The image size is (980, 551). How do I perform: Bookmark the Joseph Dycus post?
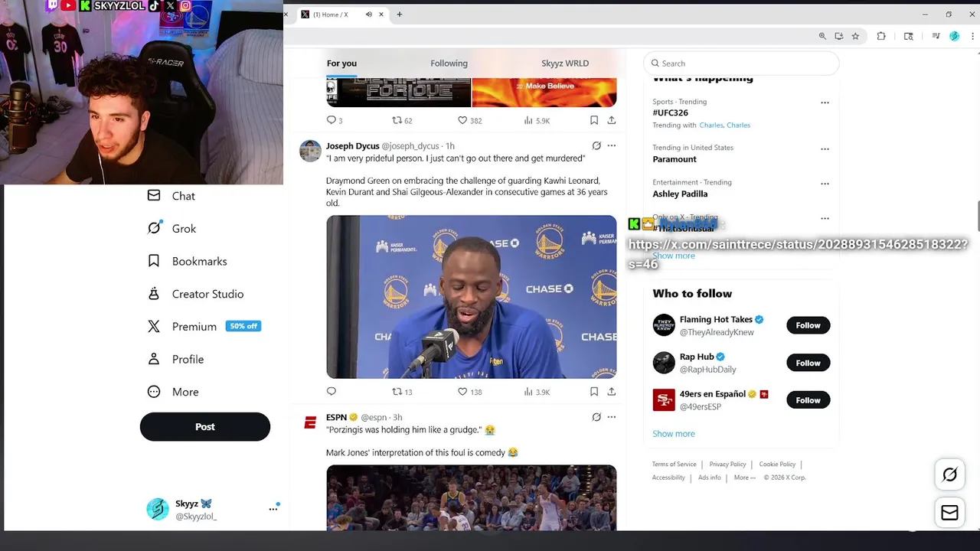tap(594, 392)
